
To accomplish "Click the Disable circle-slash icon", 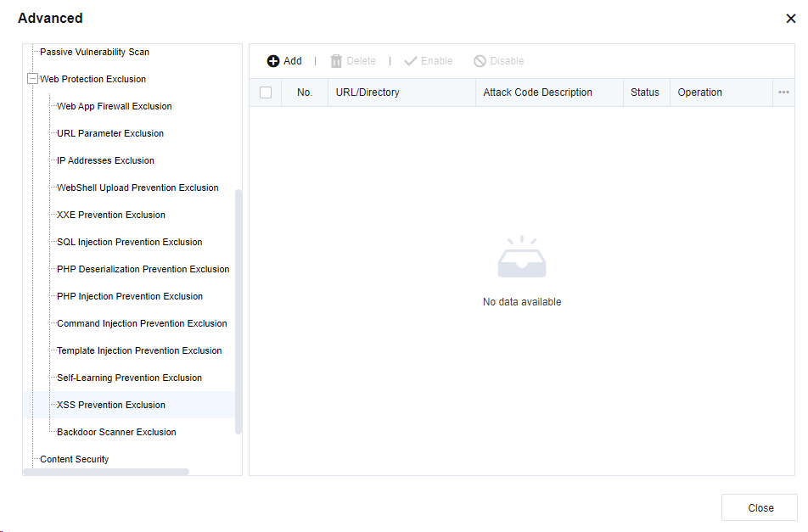I will tap(480, 61).
